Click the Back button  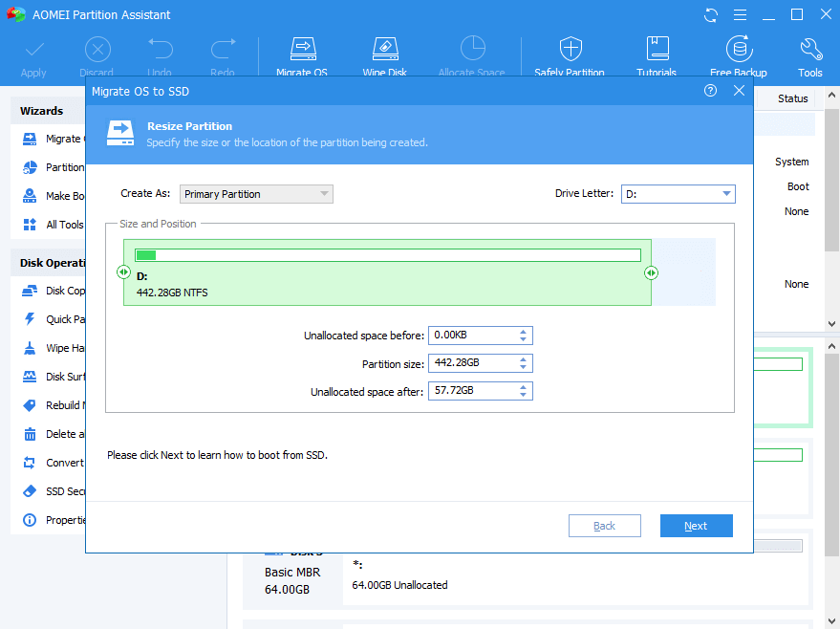click(x=604, y=526)
